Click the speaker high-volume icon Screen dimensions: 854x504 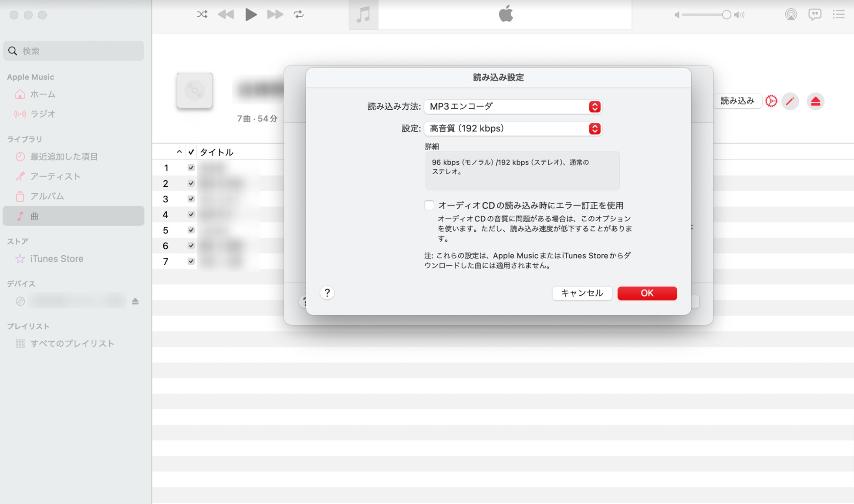point(739,15)
